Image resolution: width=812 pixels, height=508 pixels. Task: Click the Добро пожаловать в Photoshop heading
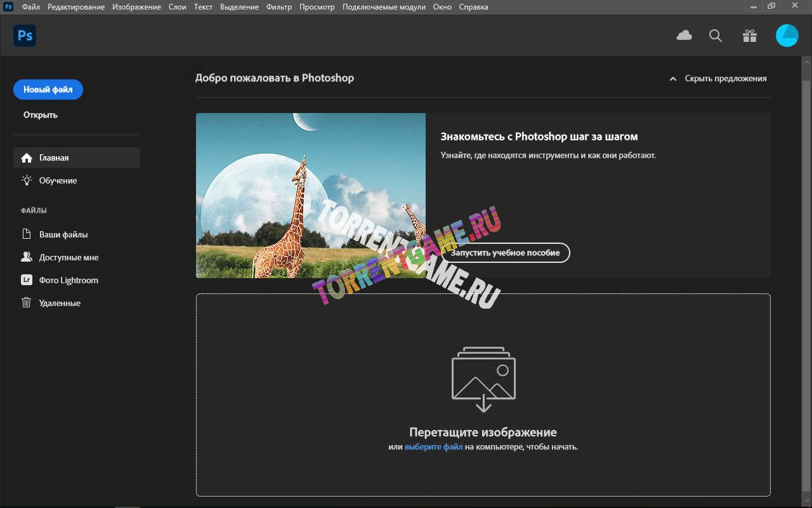click(x=275, y=78)
